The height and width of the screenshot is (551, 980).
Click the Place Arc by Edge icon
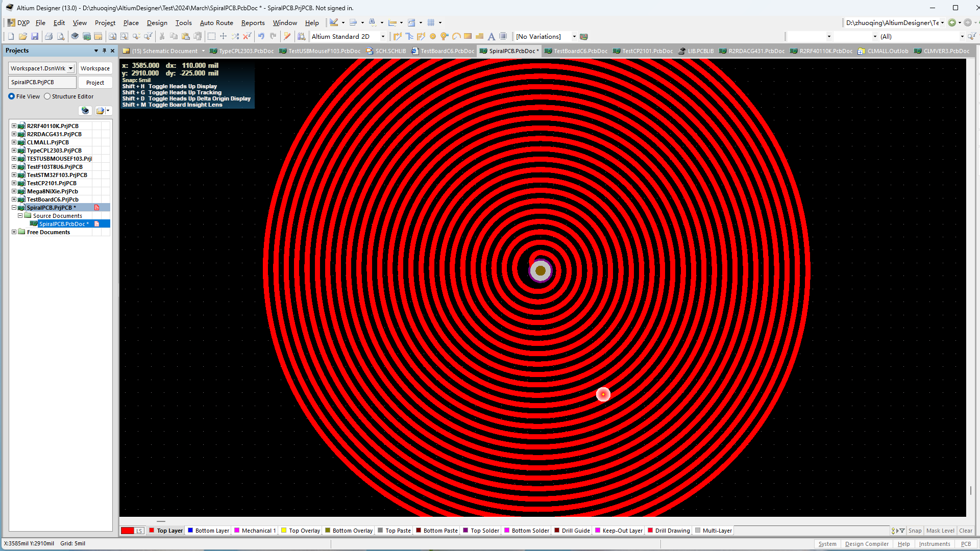pyautogui.click(x=456, y=36)
